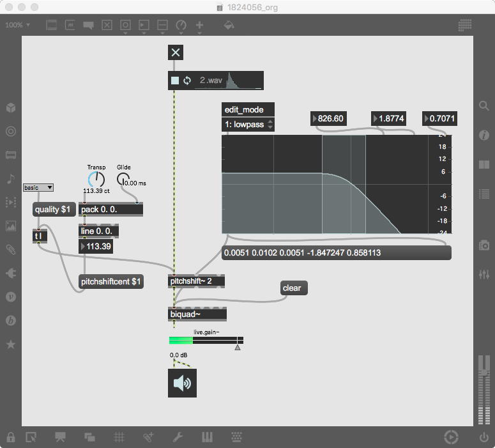Screen dimensions: 495x448
Task: Click the biquad coefficients message box
Action: point(337,252)
